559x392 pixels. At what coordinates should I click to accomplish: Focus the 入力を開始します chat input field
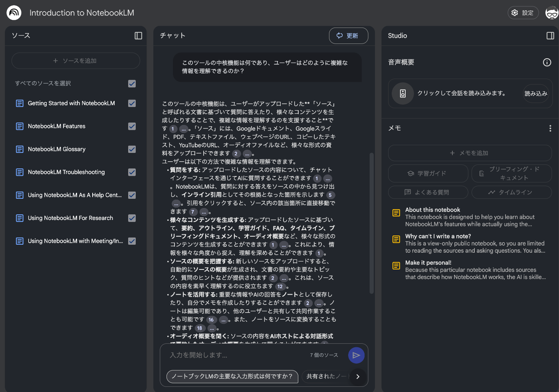[236, 355]
